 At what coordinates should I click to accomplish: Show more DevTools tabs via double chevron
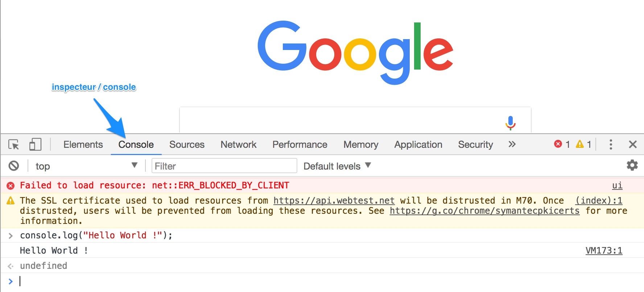(512, 145)
